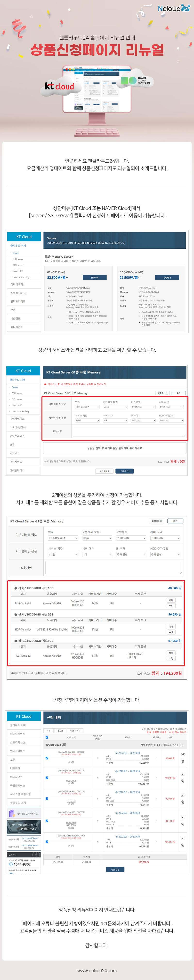Open 스토리지/CDN in the 신청 내역 page sidebar
Screen dimensions: 194x980
18,742
